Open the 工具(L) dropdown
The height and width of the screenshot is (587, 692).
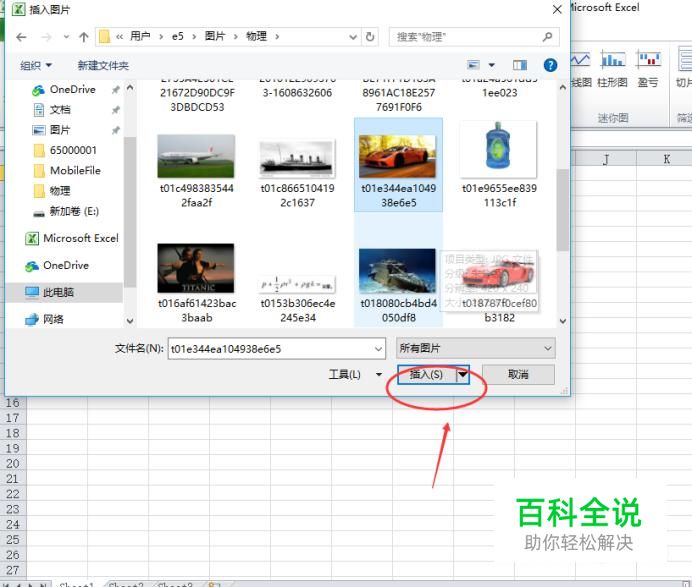(x=355, y=375)
